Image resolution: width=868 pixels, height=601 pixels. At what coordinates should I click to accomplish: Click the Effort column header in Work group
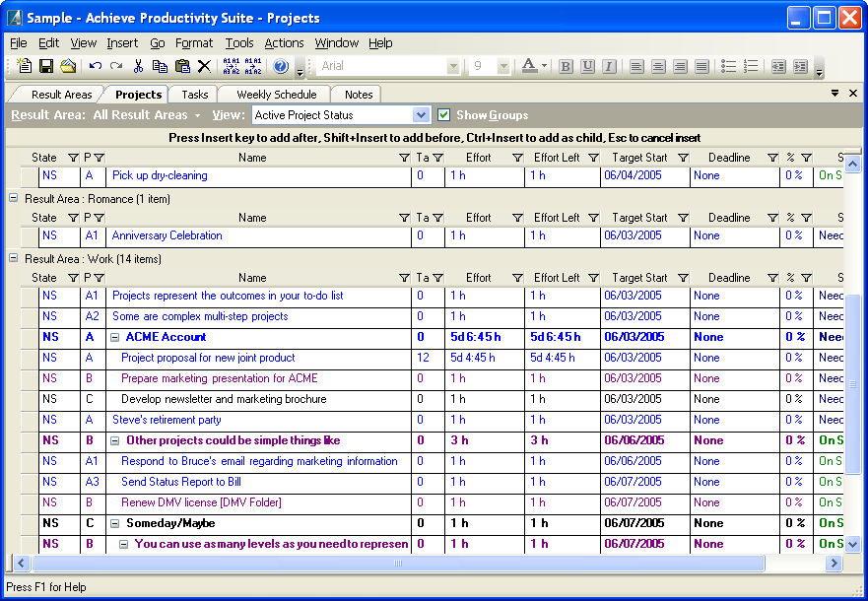click(478, 278)
